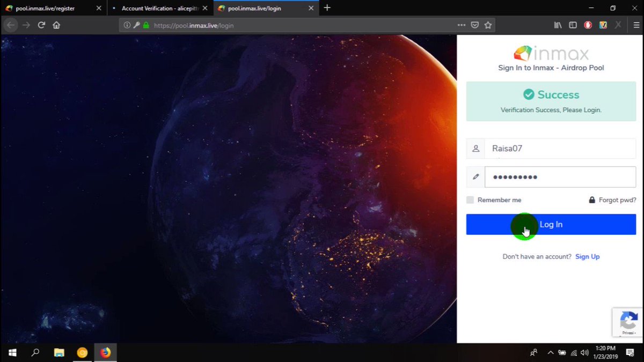Image resolution: width=644 pixels, height=362 pixels.
Task: Click the taskbar clock showing 1:20 PM
Action: [605, 352]
